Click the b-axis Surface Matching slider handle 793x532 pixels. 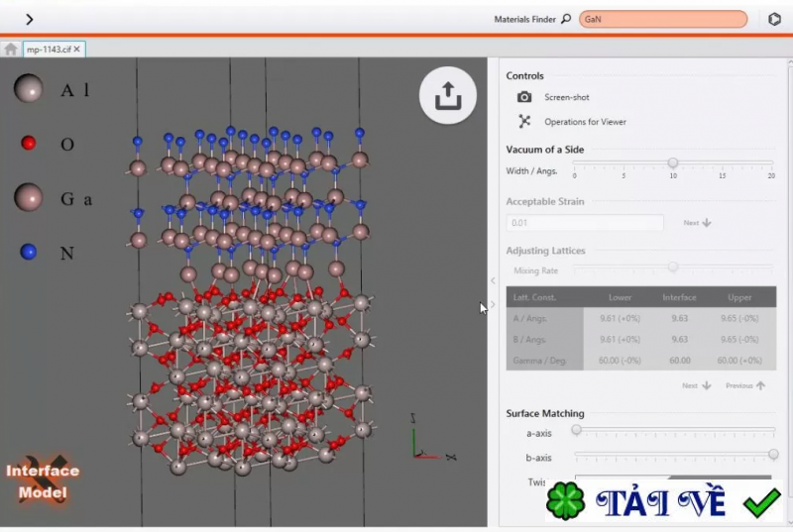pyautogui.click(x=773, y=455)
